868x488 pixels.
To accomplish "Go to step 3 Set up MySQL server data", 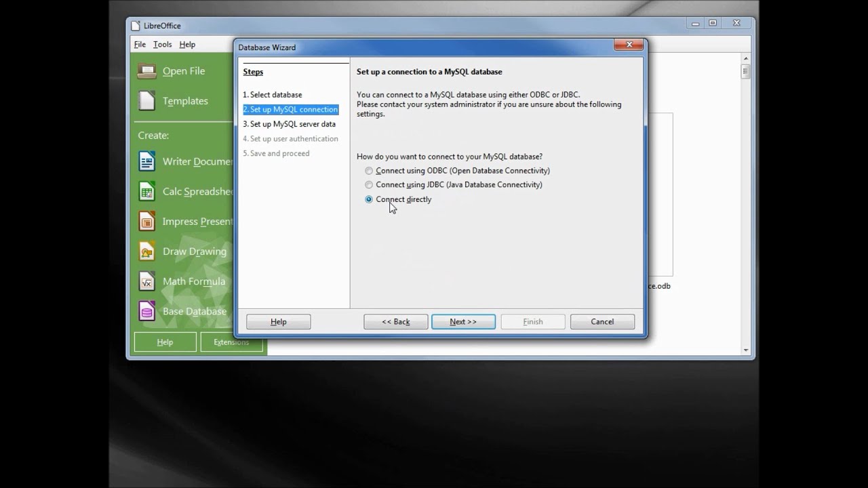I will (x=290, y=124).
